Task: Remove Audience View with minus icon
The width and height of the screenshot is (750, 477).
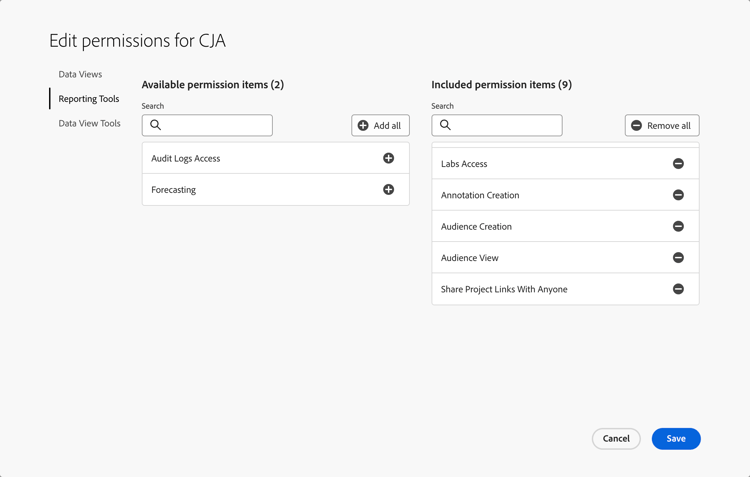Action: pos(678,258)
